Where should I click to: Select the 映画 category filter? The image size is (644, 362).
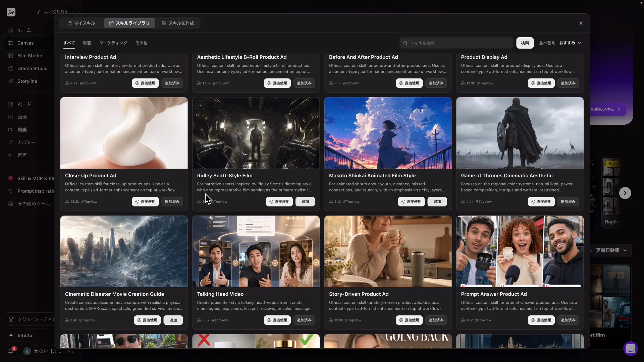87,43
